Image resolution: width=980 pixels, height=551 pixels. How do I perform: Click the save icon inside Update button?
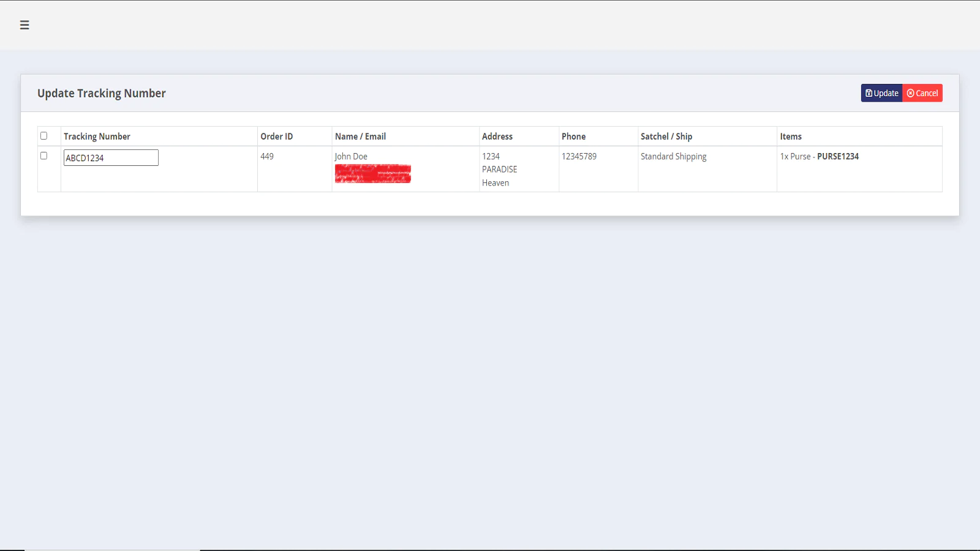869,92
